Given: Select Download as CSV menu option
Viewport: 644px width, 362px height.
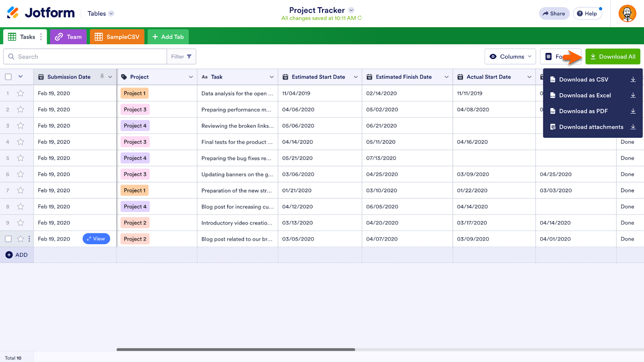Looking at the screenshot, I should coord(583,80).
